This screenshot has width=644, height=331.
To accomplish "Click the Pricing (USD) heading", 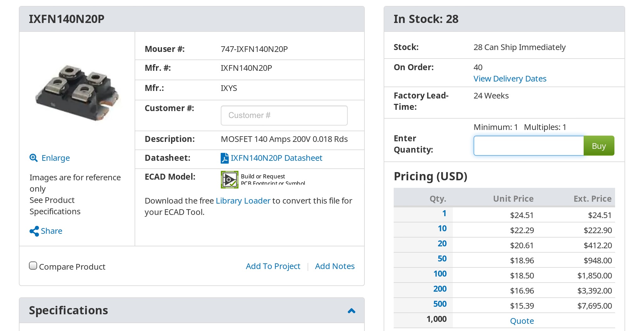I will [x=430, y=176].
